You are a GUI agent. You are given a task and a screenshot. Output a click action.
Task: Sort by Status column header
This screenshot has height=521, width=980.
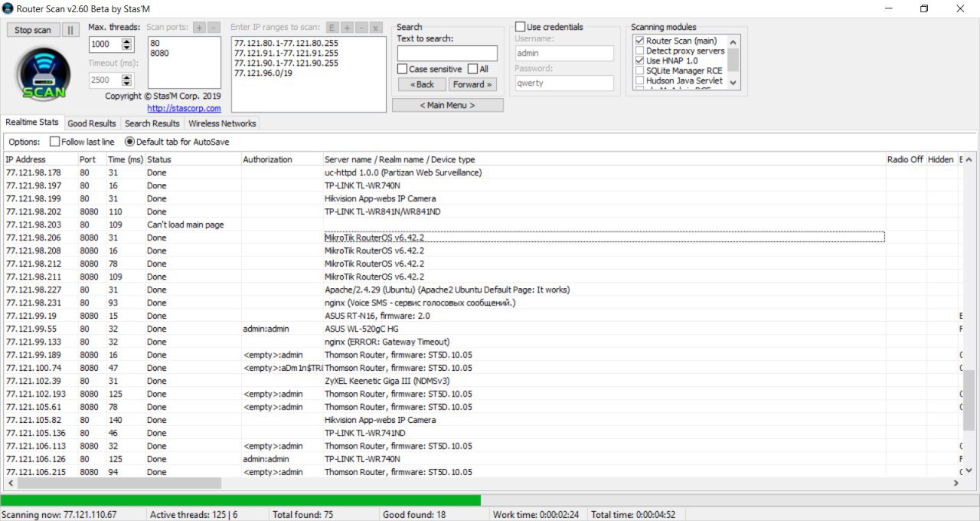pyautogui.click(x=193, y=159)
